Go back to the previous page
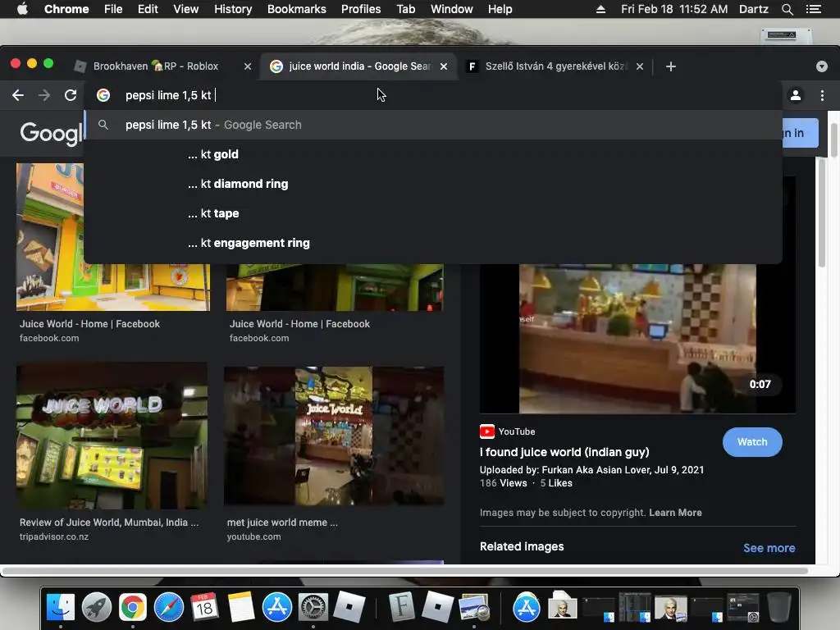Viewport: 840px width, 630px height. point(18,95)
